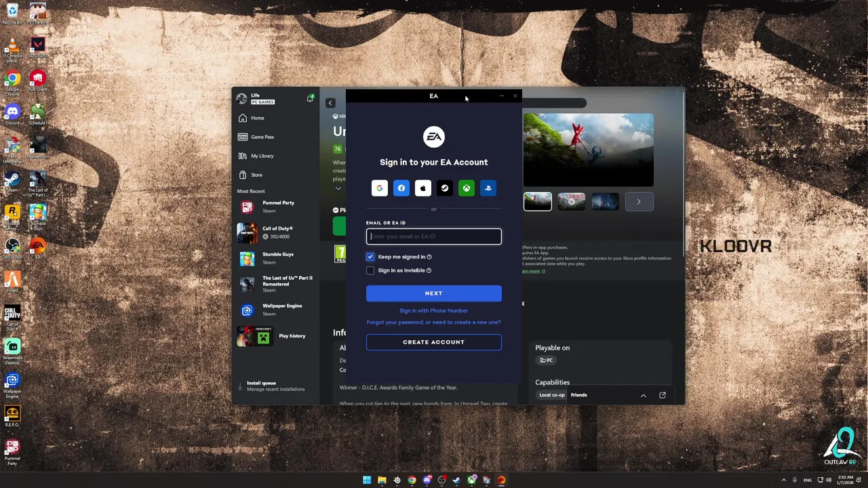Select VLC media player desktop shortcut
Image resolution: width=868 pixels, height=488 pixels.
pos(12,49)
